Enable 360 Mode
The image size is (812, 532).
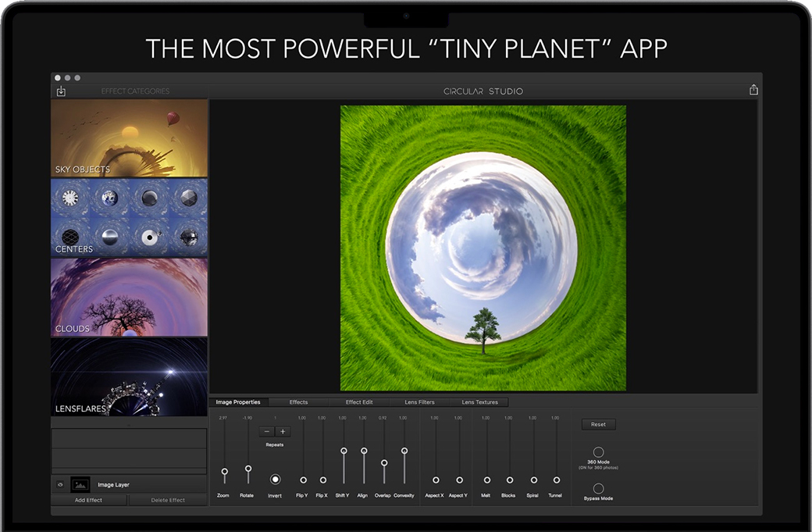[x=599, y=452]
